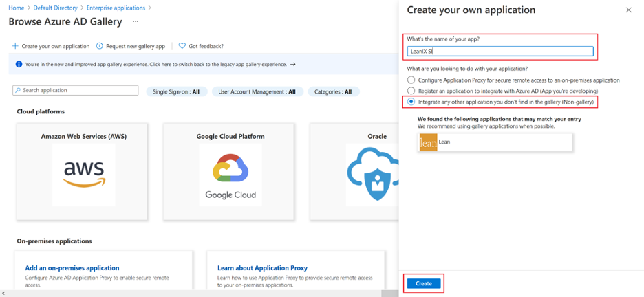Open the User Account Management filter
This screenshot has width=644, height=297.
(x=257, y=92)
